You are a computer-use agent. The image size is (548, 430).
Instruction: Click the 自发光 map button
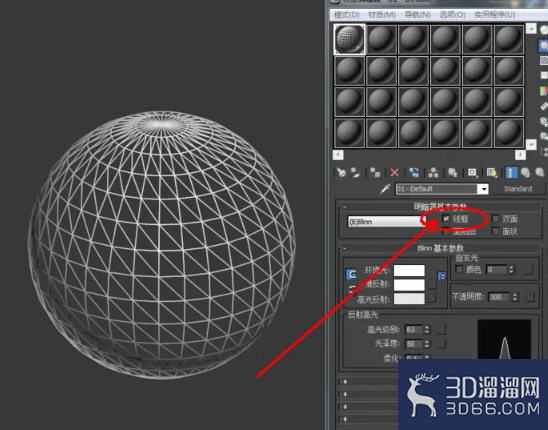(x=528, y=270)
